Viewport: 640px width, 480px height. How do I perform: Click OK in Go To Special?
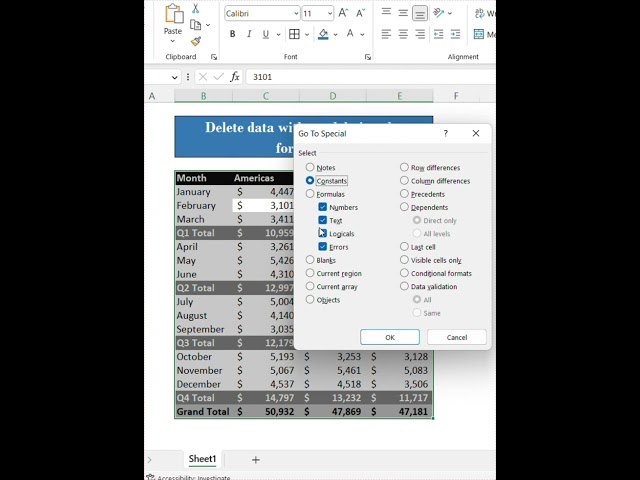click(390, 337)
